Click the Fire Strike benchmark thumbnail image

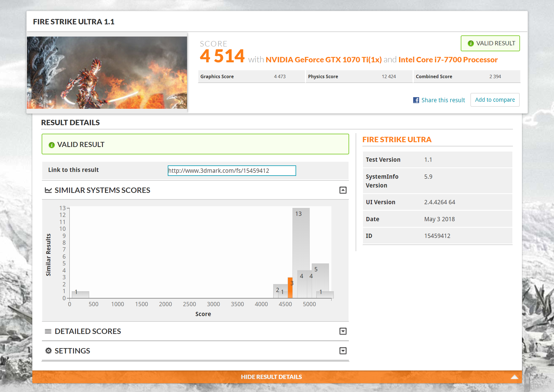(x=107, y=73)
